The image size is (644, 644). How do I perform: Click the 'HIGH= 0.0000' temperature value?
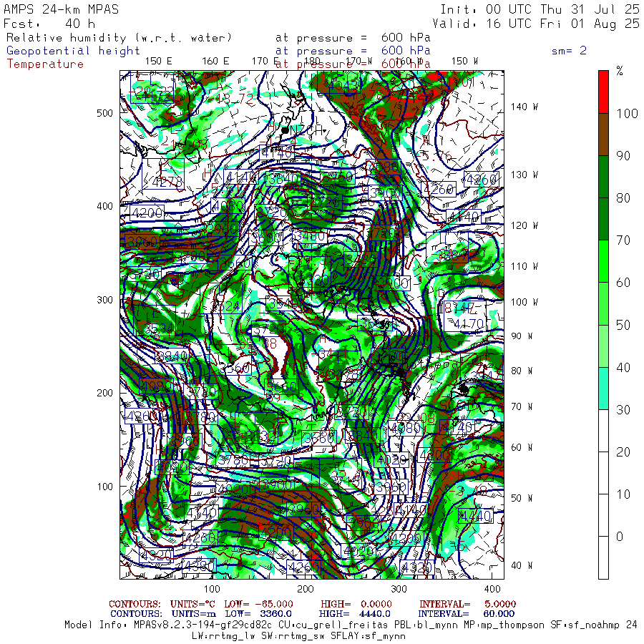pyautogui.click(x=356, y=604)
